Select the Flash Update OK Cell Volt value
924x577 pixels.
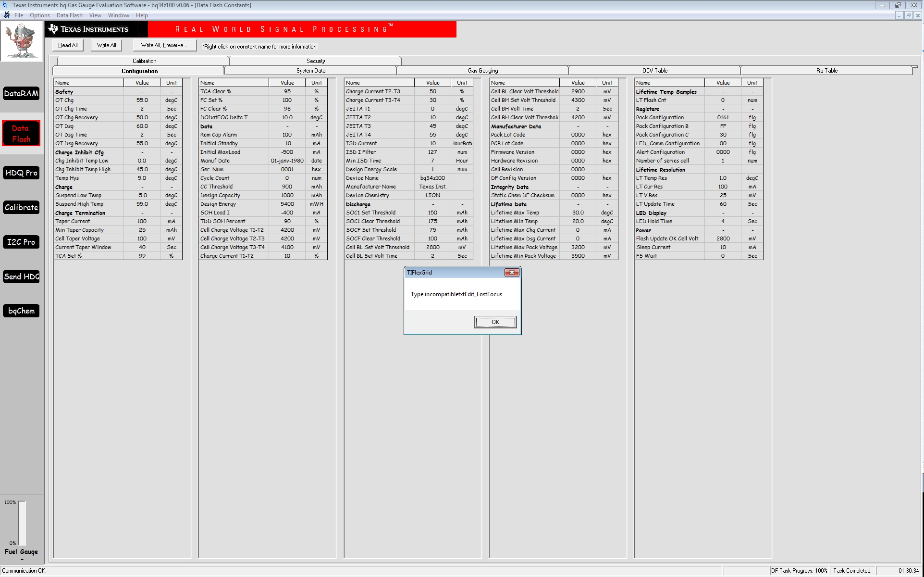tap(723, 238)
